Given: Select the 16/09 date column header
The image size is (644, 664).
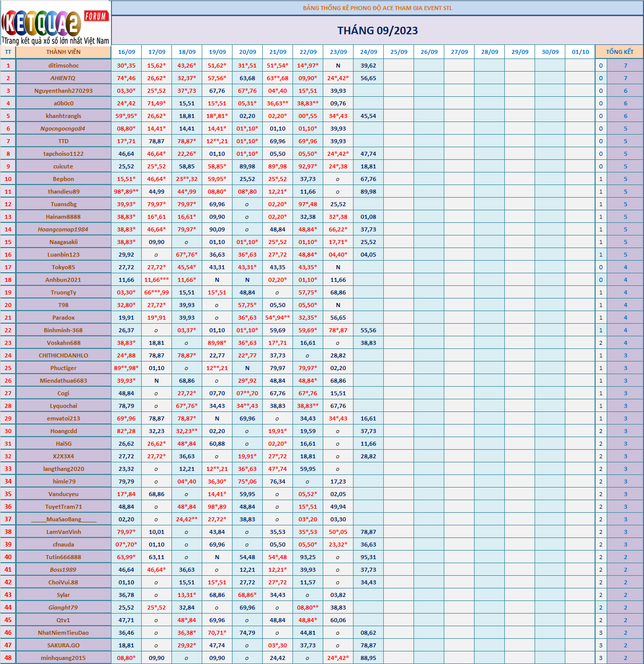Looking at the screenshot, I should click(x=127, y=52).
